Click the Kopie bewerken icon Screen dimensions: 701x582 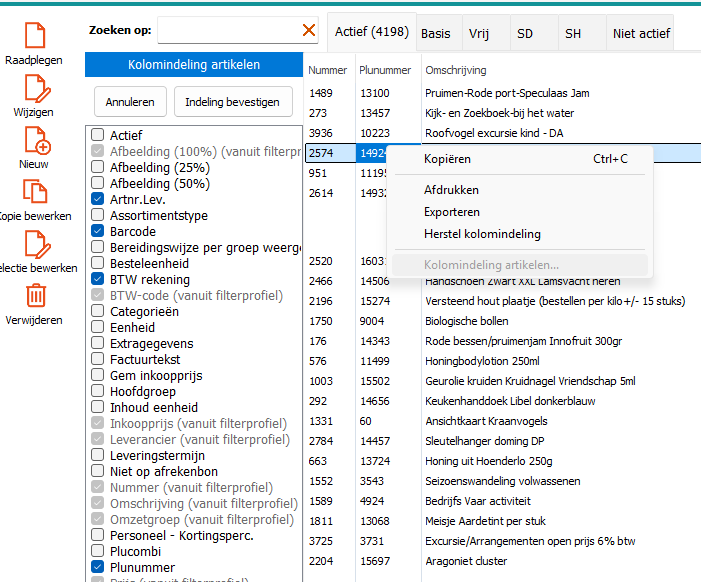point(34,191)
